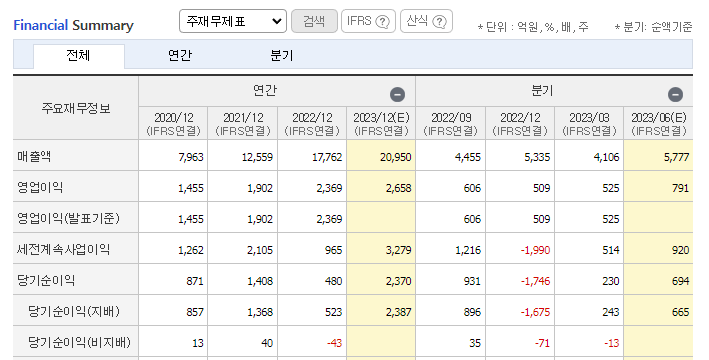Select the 당기순이익(지배) row label
Screen dimensions: 709x360
click(x=74, y=312)
